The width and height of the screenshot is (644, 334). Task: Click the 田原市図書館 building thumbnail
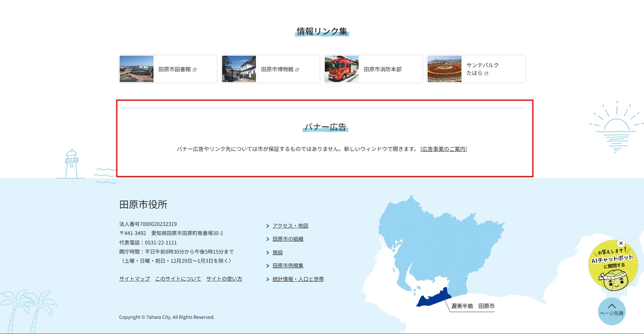(x=137, y=69)
